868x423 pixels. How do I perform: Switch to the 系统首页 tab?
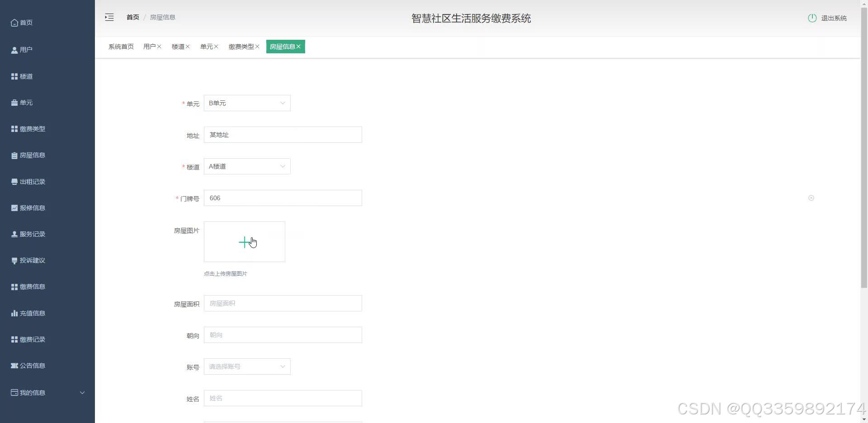[121, 47]
